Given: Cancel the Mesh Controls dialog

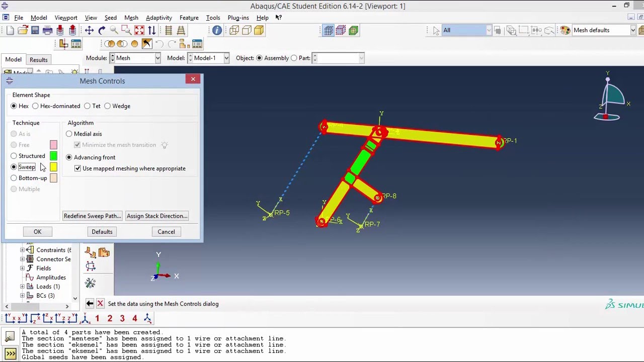Looking at the screenshot, I should click(166, 232).
